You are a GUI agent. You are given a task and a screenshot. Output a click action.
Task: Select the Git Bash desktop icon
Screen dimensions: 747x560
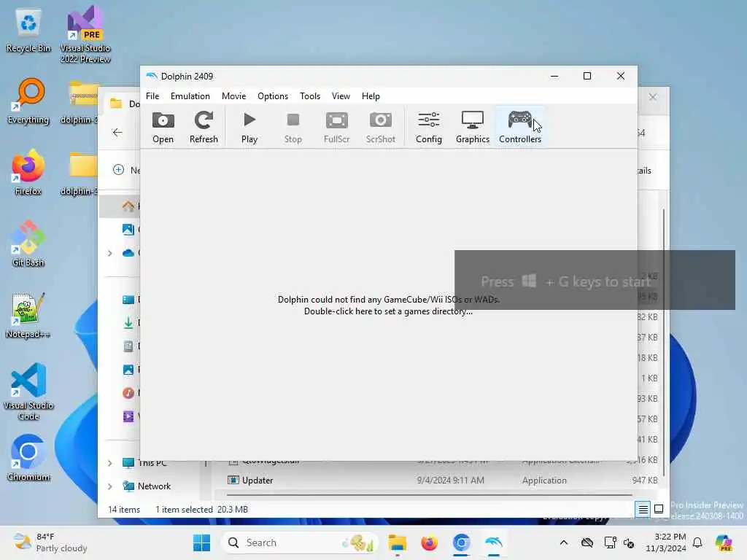(28, 244)
